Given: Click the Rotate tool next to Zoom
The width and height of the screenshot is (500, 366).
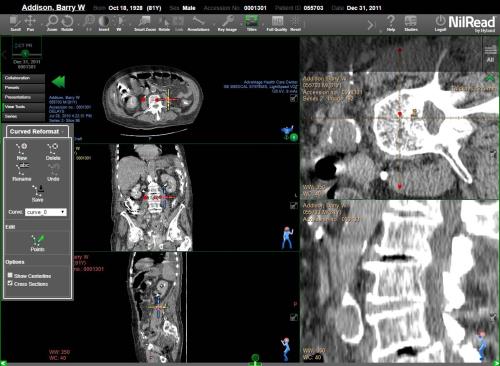Looking at the screenshot, I should pos(67,23).
